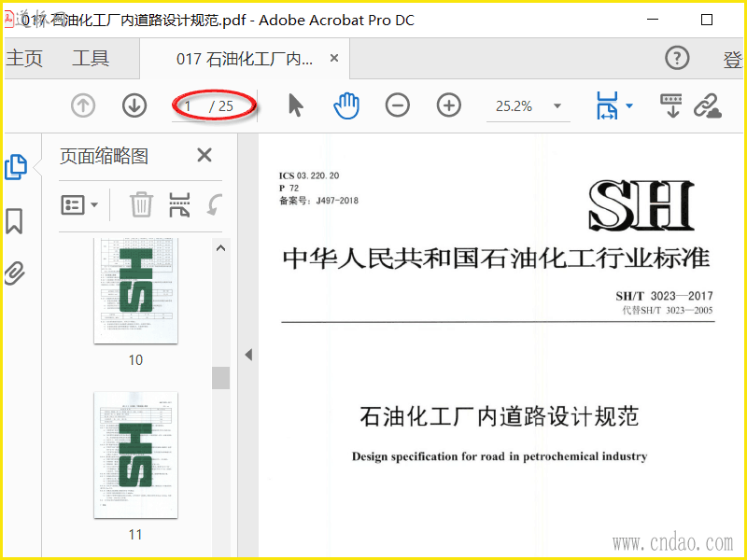The height and width of the screenshot is (560, 747).
Task: Switch to the 主页 tab
Action: (24, 58)
